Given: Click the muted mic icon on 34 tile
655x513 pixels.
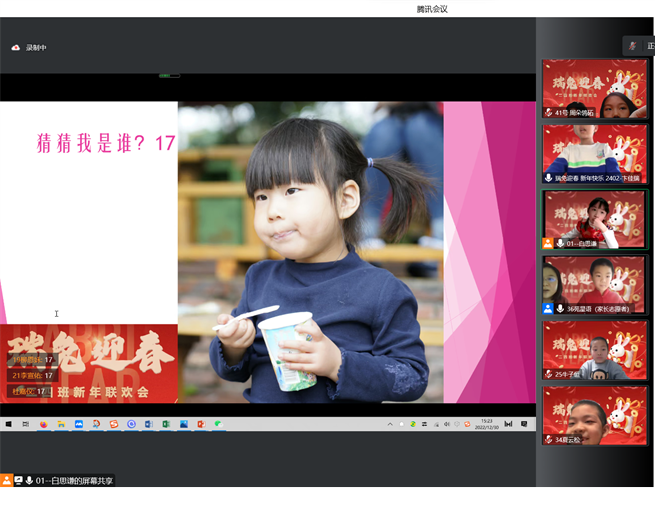Looking at the screenshot, I should point(548,439).
